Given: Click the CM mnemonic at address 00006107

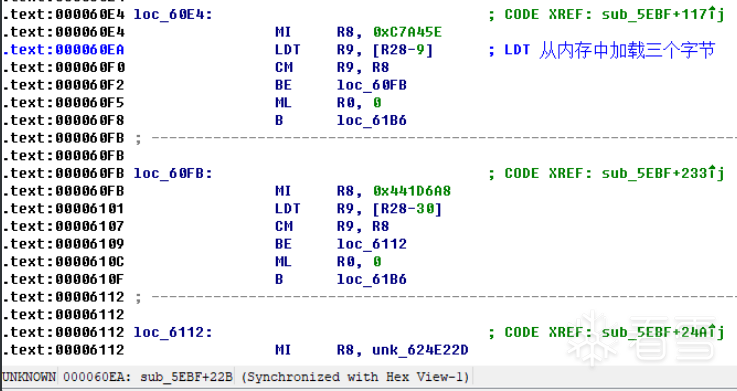Looking at the screenshot, I should click(284, 227).
